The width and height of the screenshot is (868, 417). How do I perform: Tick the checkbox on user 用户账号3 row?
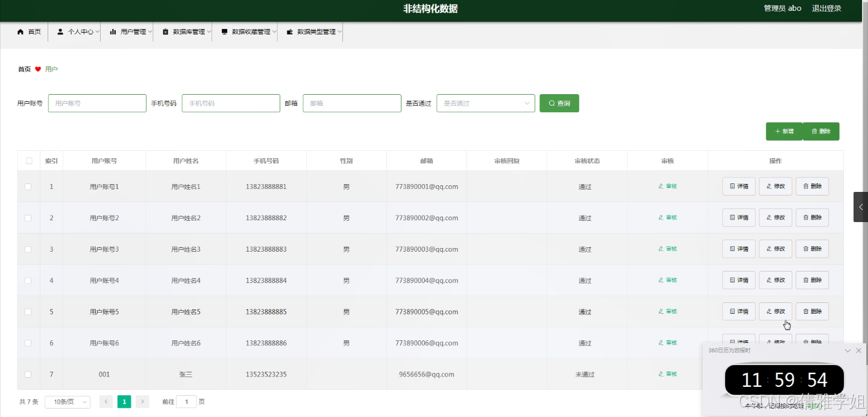coord(28,249)
